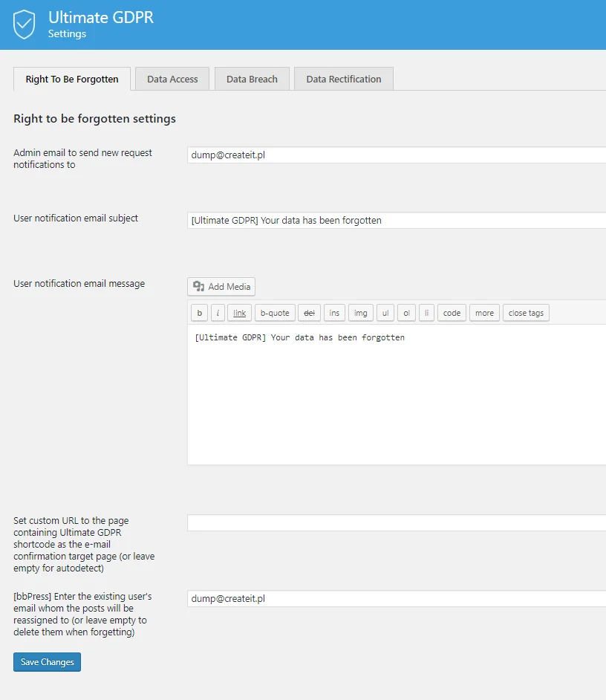Click the del strikethrough button
Screen dimensions: 606x700
(x=309, y=313)
